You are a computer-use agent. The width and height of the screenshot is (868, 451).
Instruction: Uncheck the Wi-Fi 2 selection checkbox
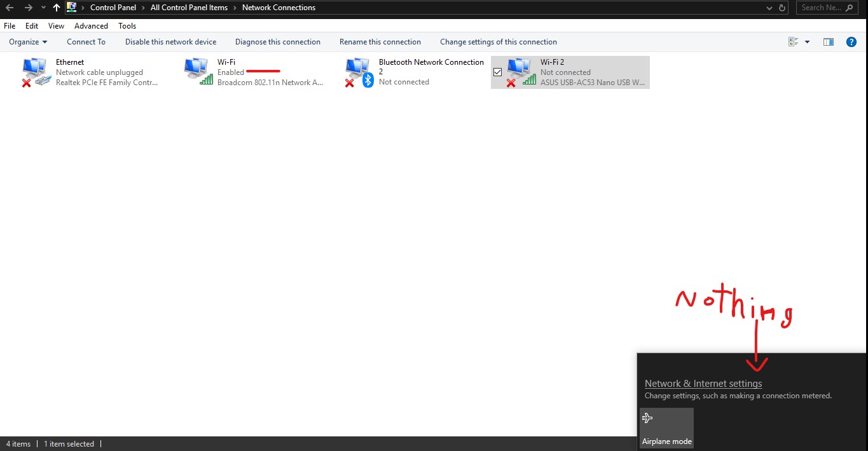497,72
